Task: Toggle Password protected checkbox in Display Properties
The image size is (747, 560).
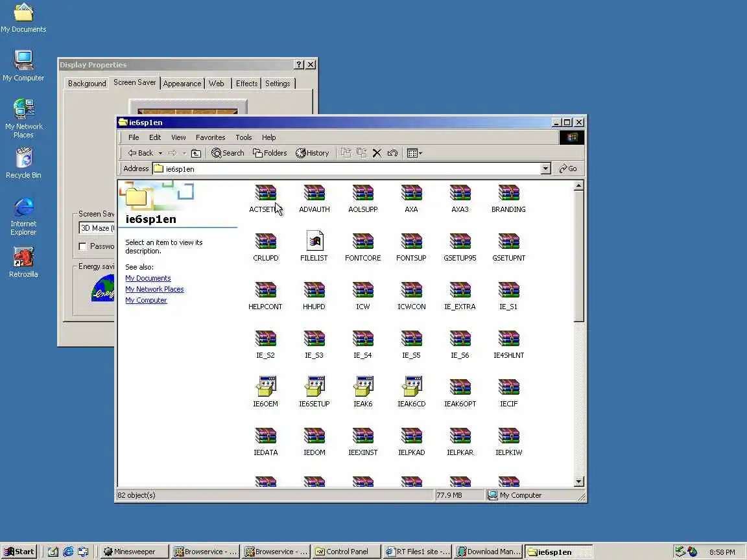Action: 82,246
